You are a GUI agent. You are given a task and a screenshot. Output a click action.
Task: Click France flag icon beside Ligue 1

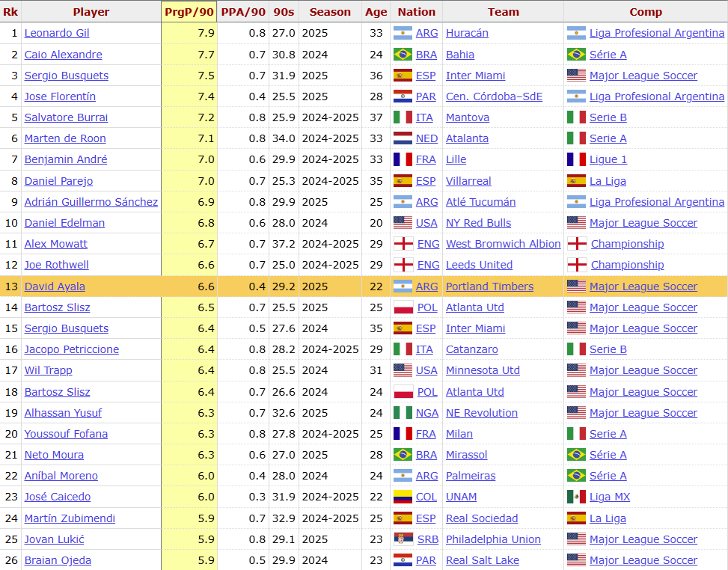point(576,159)
